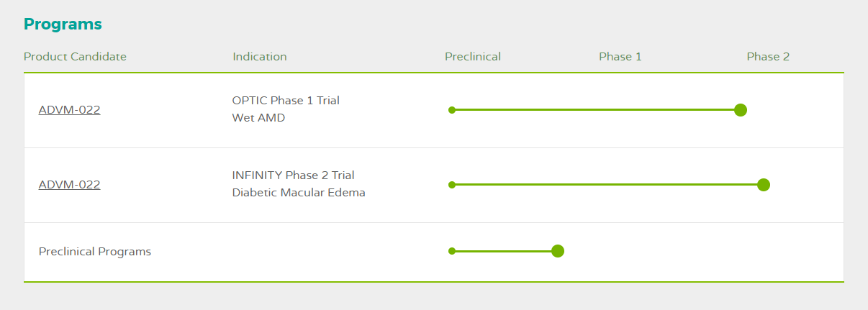Click the small start dot of OPTIC progress bar

click(x=452, y=110)
